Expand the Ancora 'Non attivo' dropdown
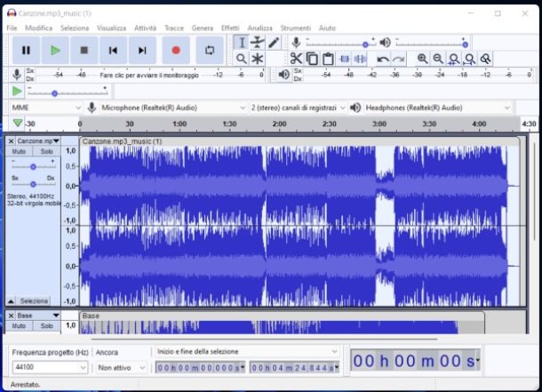This screenshot has height=392, width=542. (x=119, y=367)
